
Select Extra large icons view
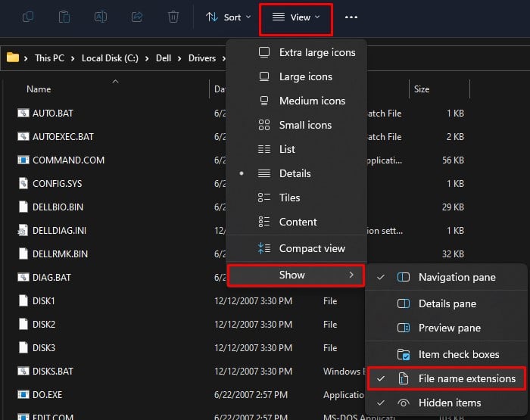point(316,52)
